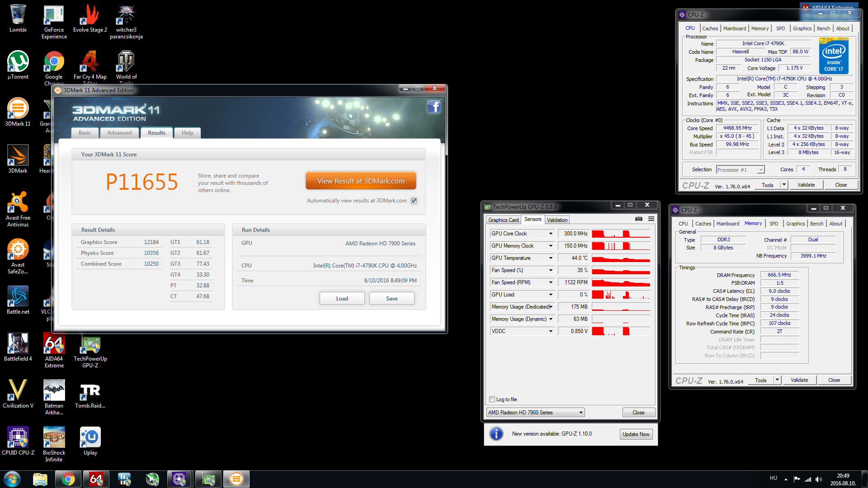Image resolution: width=868 pixels, height=488 pixels.
Task: Click the GPU Temperature sensor graph
Action: (621, 258)
